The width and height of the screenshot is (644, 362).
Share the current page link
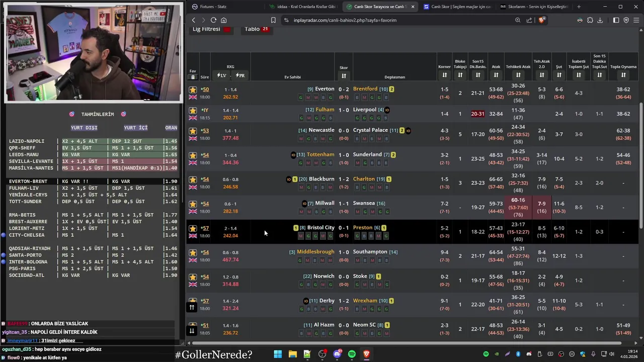tap(529, 20)
